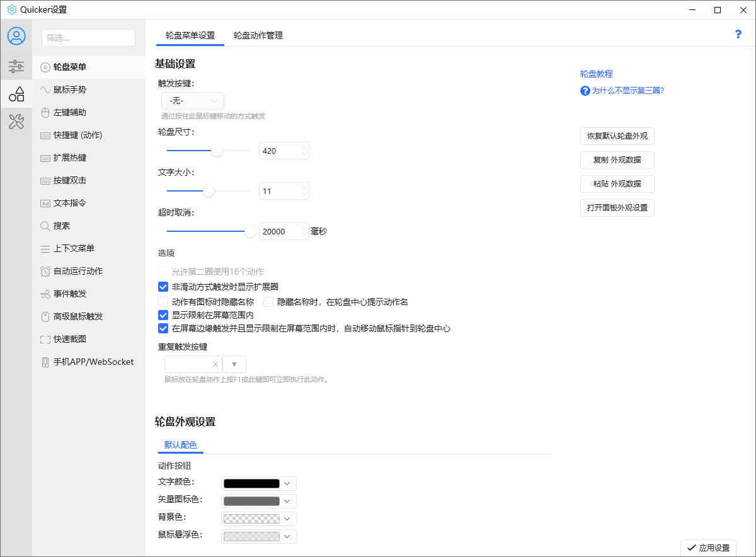Select the 默认配色 tab
756x557 pixels.
point(180,445)
